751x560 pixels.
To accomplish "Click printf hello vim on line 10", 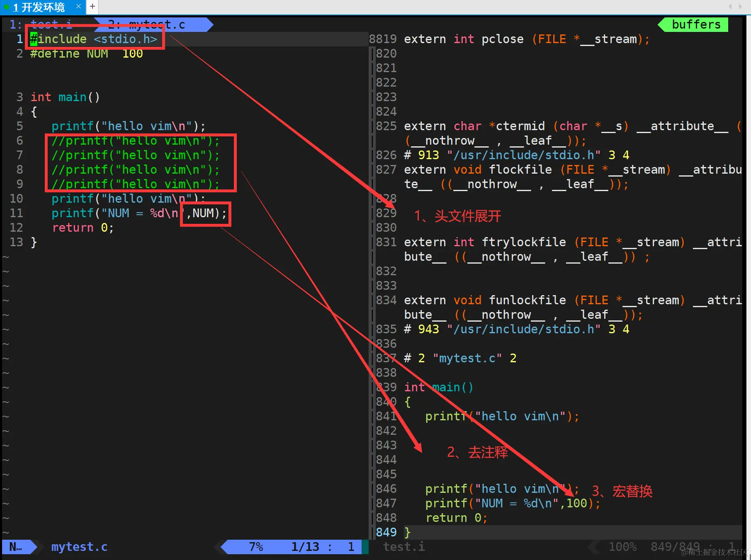I will tap(129, 199).
